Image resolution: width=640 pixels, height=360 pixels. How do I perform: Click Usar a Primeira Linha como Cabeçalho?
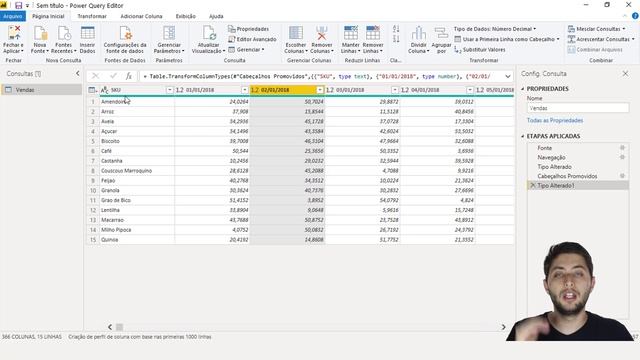507,39
